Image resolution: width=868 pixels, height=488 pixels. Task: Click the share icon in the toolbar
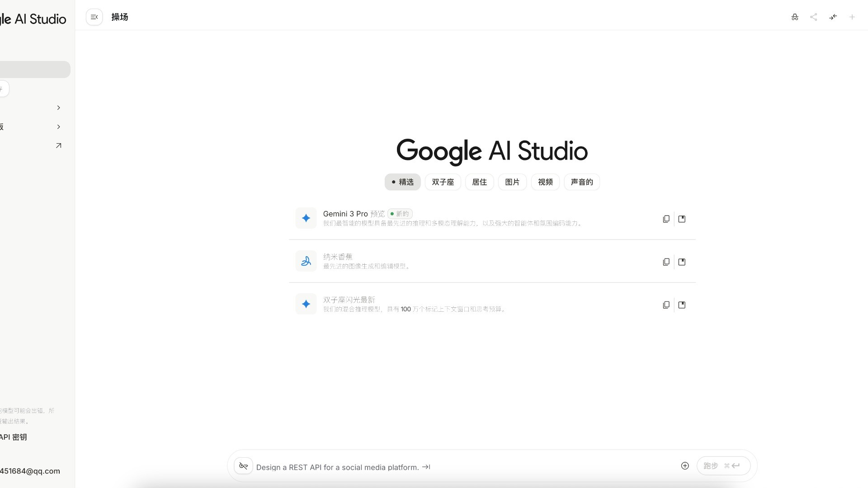pyautogui.click(x=814, y=17)
